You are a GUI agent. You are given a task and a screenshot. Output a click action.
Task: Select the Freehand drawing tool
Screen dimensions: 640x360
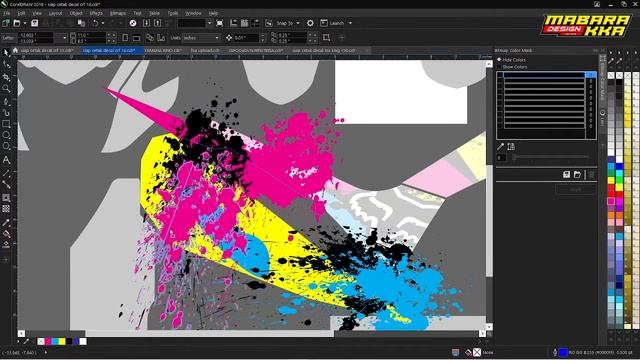(6, 101)
